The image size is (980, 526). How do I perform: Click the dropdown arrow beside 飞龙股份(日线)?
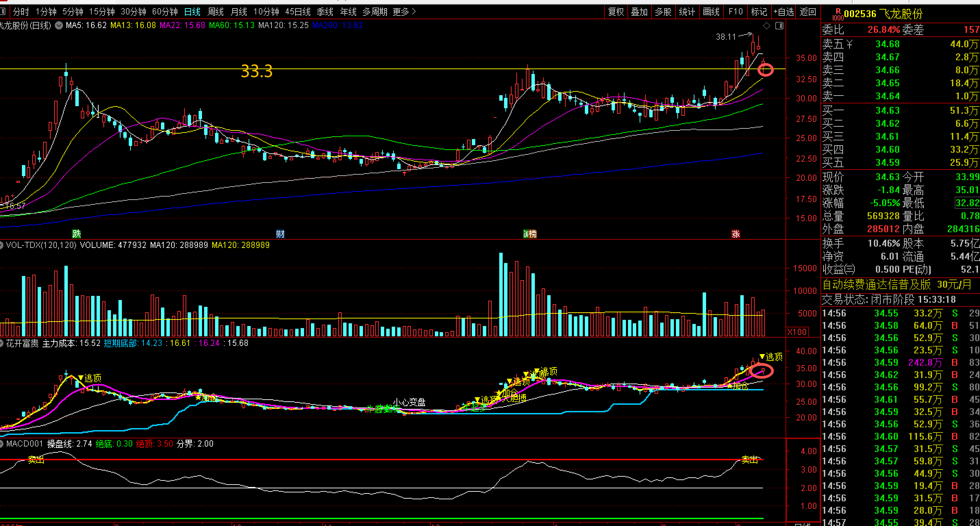[59, 25]
